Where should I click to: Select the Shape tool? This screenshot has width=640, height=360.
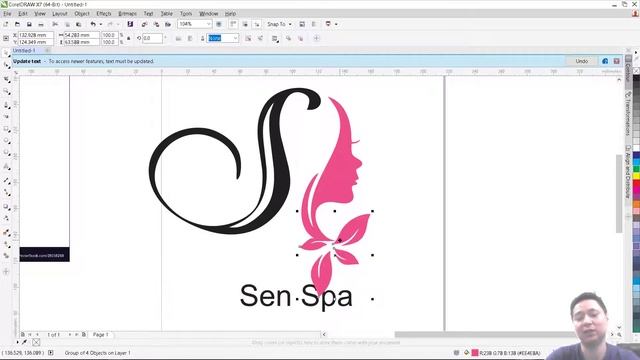click(x=6, y=65)
